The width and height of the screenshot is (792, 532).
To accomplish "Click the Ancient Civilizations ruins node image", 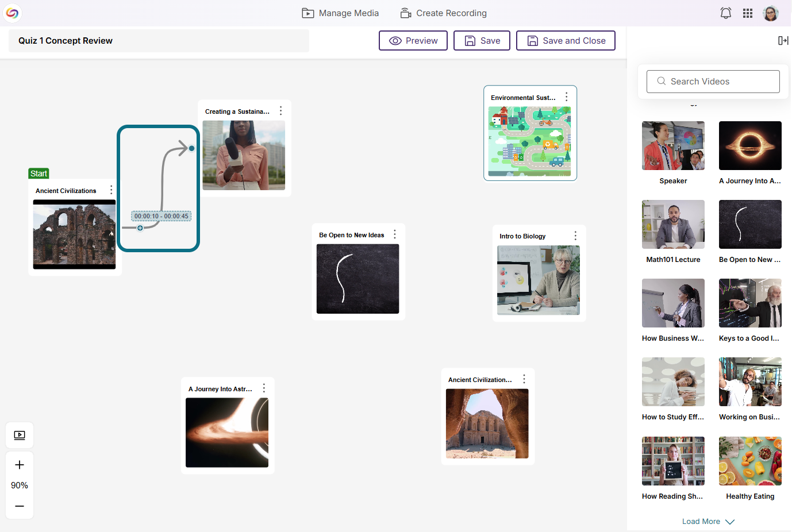I will pyautogui.click(x=74, y=234).
